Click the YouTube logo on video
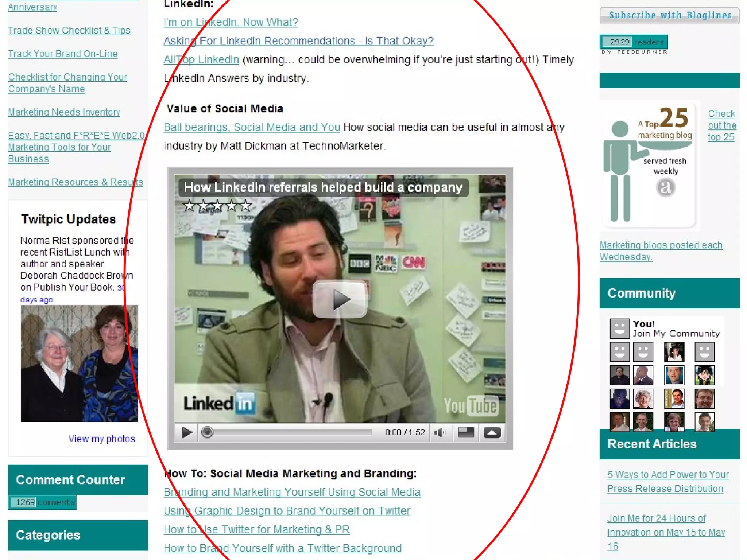The image size is (747, 560). 471,405
